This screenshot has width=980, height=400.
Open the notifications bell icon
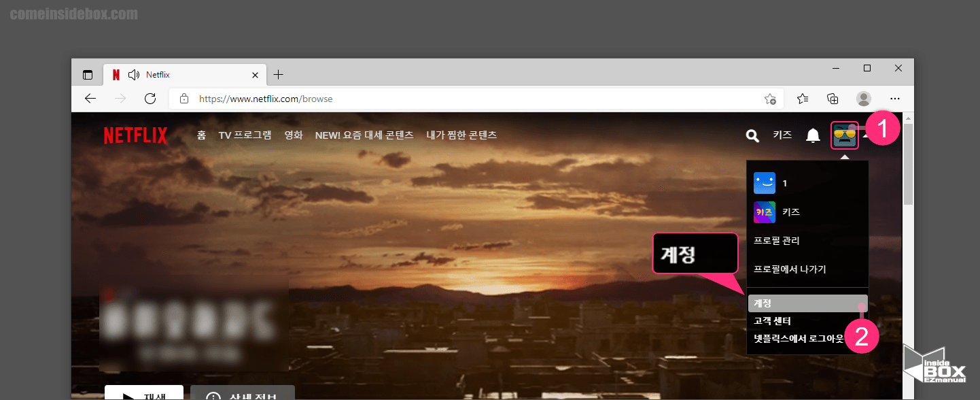click(x=813, y=136)
